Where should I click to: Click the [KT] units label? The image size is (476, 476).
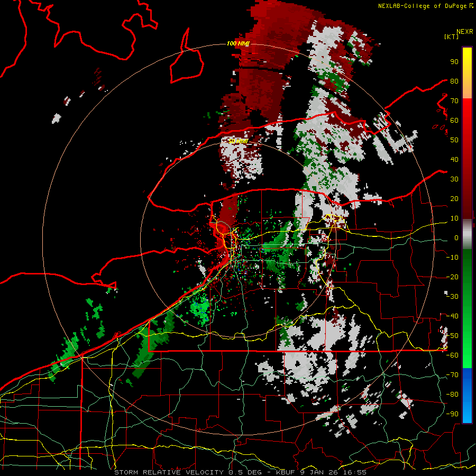click(452, 36)
